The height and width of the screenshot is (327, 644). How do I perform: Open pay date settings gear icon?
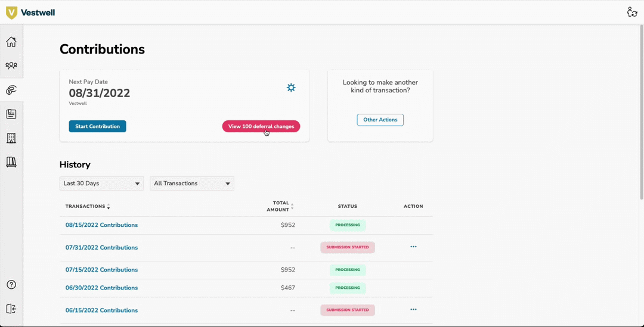point(291,88)
